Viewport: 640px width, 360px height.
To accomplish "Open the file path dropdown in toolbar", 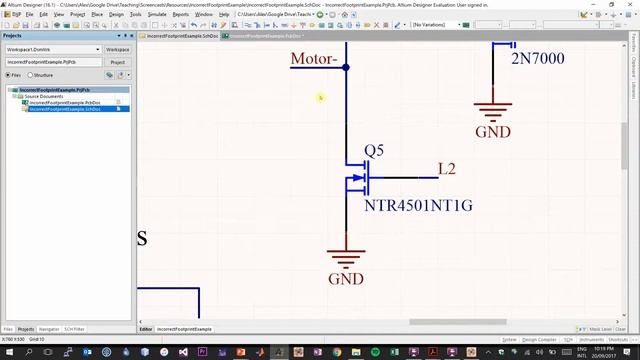I will [x=313, y=14].
